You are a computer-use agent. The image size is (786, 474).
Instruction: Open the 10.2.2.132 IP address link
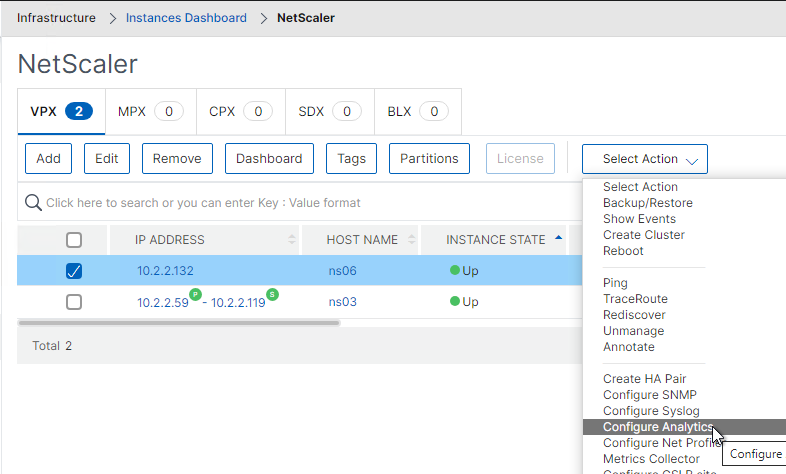pos(165,271)
